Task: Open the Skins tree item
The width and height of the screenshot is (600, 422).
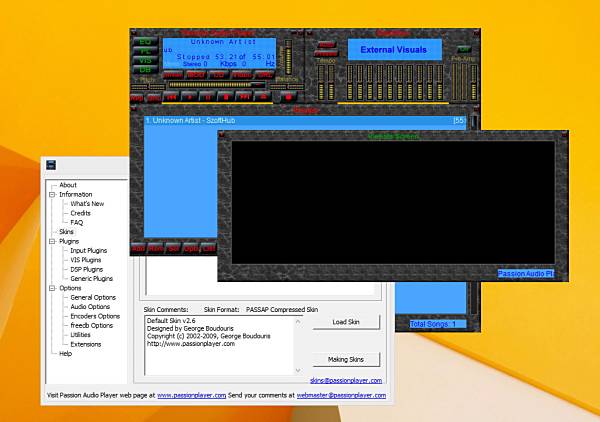Action: (66, 232)
